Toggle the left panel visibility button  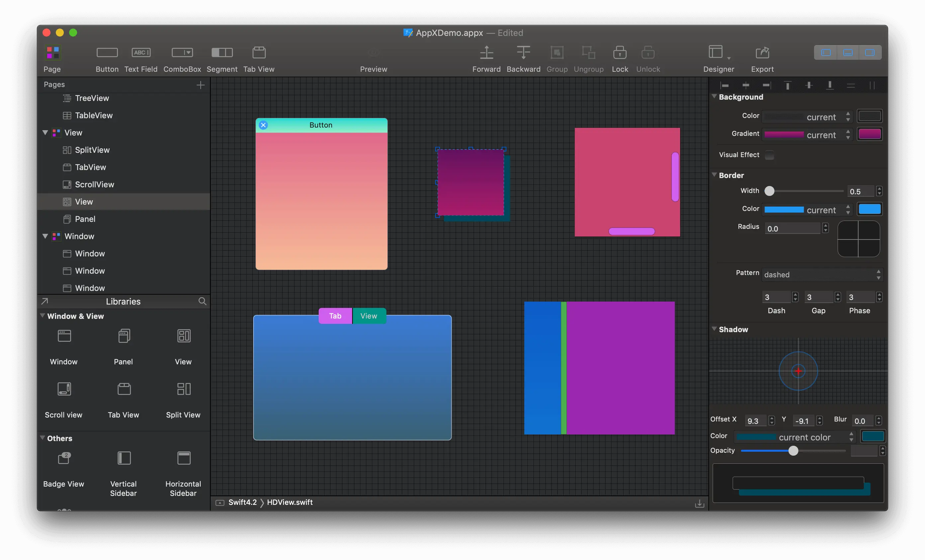(x=826, y=52)
